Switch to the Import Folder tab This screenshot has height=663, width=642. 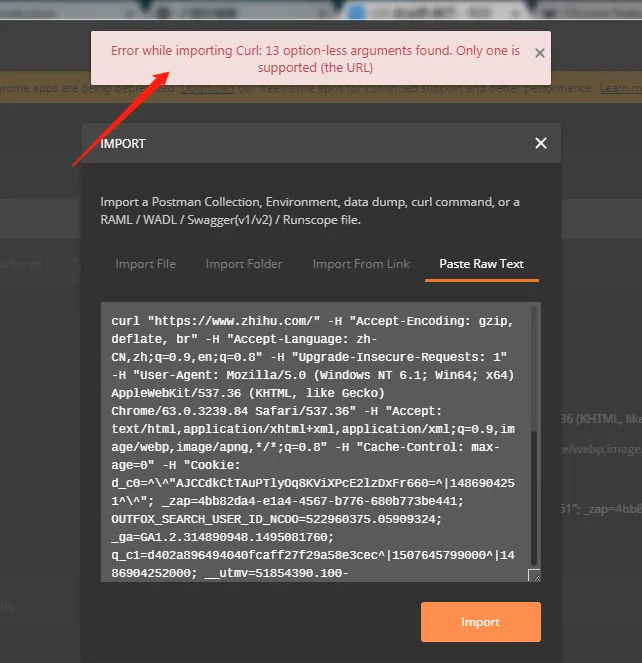pos(244,264)
